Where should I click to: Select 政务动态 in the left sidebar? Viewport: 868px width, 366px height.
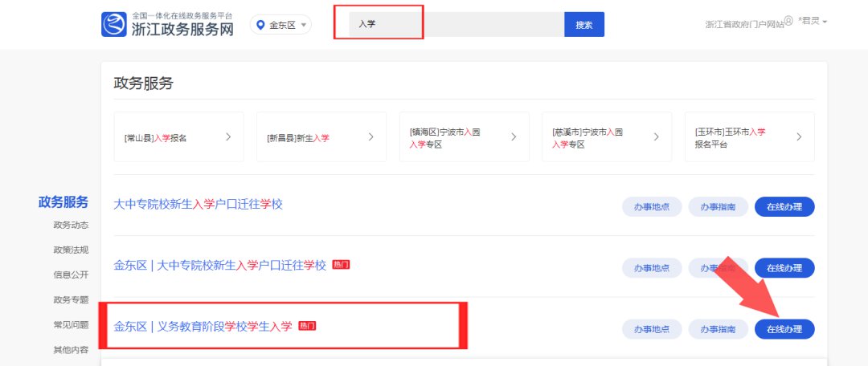(x=71, y=225)
